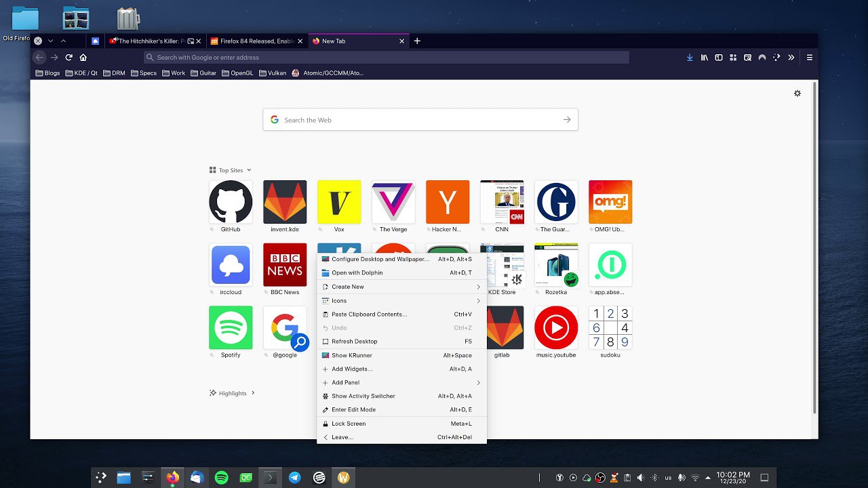Open the Specs bookmarks folder
868x488 pixels.
[x=144, y=73]
